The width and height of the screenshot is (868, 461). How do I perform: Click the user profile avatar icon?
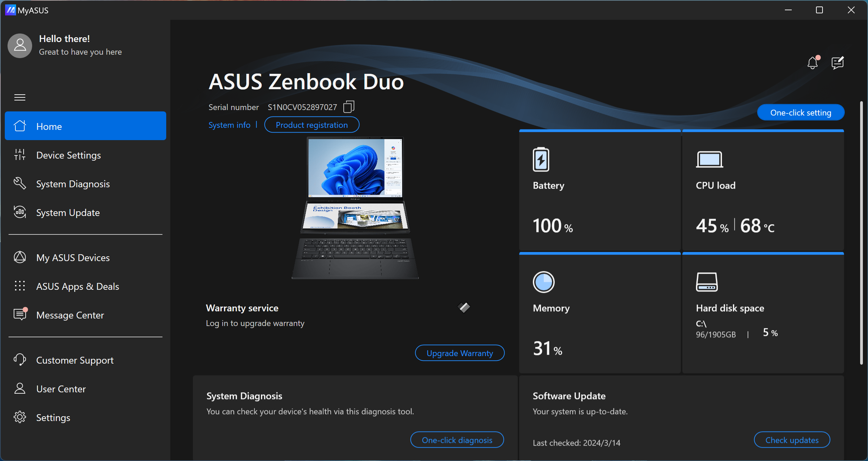point(20,45)
